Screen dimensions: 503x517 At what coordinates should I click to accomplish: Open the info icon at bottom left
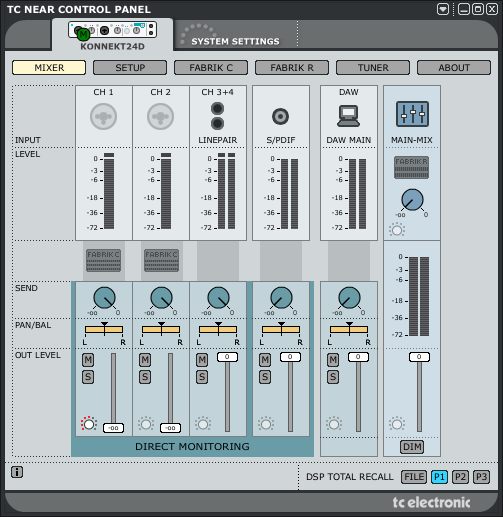coord(17,472)
